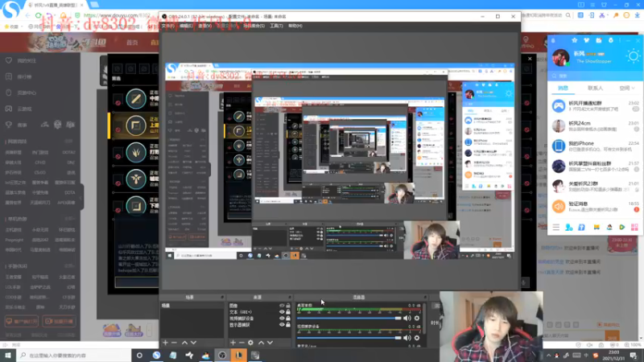Click the 客户端打开 button in sidebar

tap(22, 321)
